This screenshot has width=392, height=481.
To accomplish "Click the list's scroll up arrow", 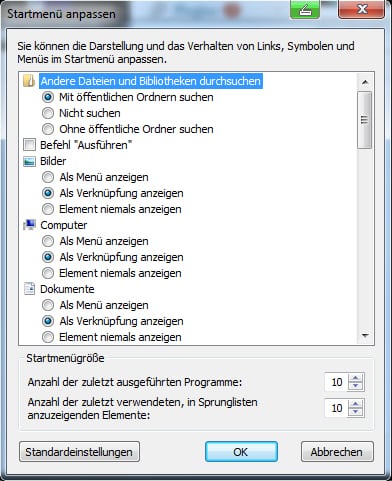I will [365, 82].
